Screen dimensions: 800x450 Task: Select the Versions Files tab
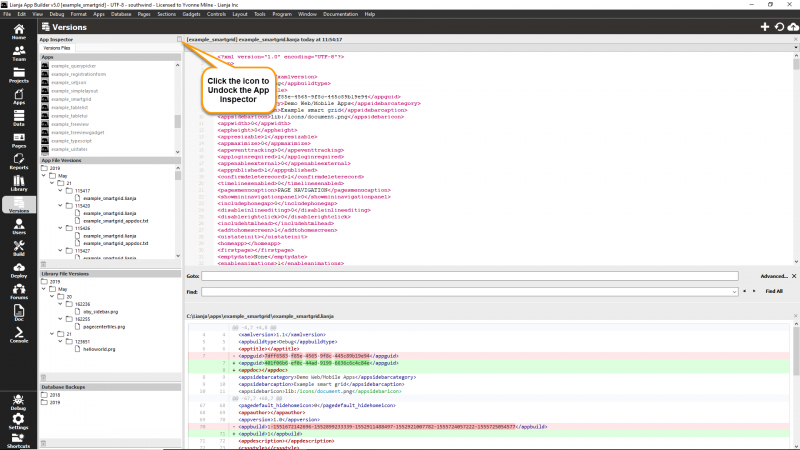[x=57, y=48]
